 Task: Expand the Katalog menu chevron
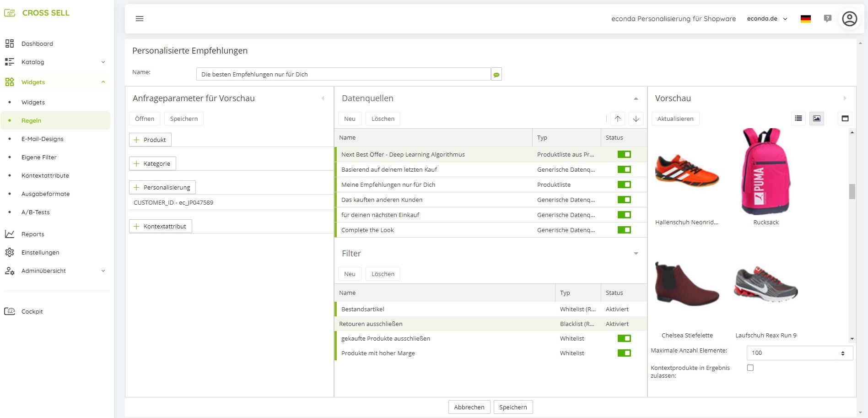(103, 62)
